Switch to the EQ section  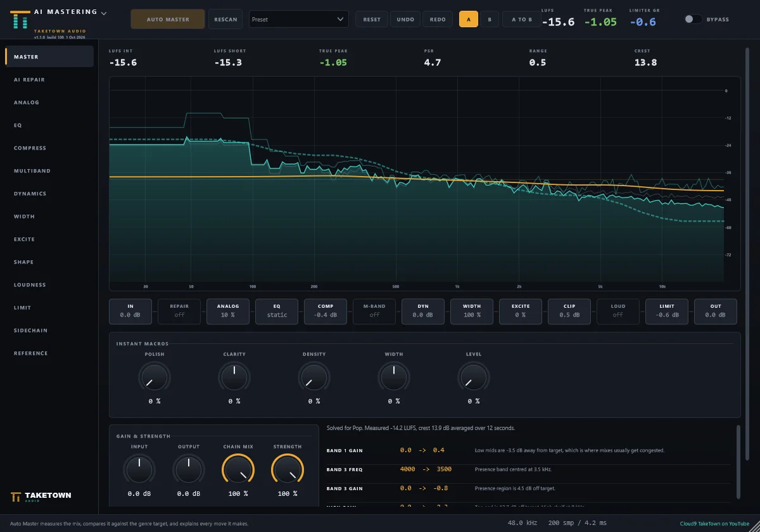pyautogui.click(x=49, y=125)
